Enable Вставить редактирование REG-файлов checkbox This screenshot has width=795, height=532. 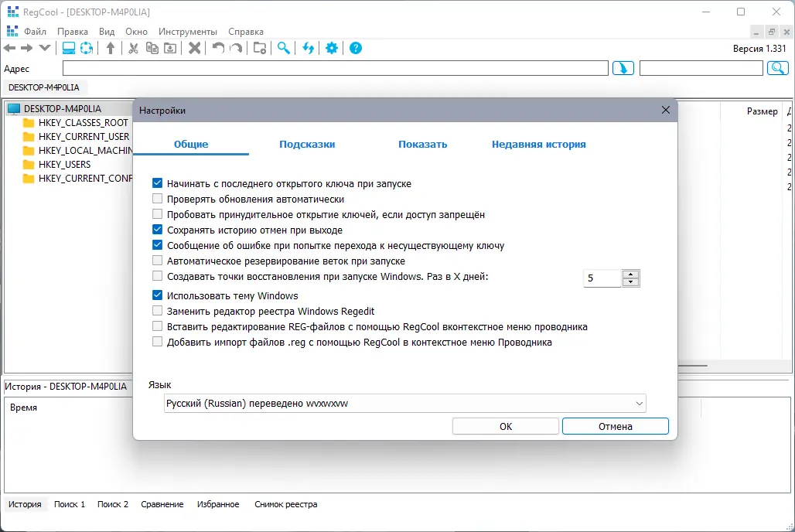(158, 326)
